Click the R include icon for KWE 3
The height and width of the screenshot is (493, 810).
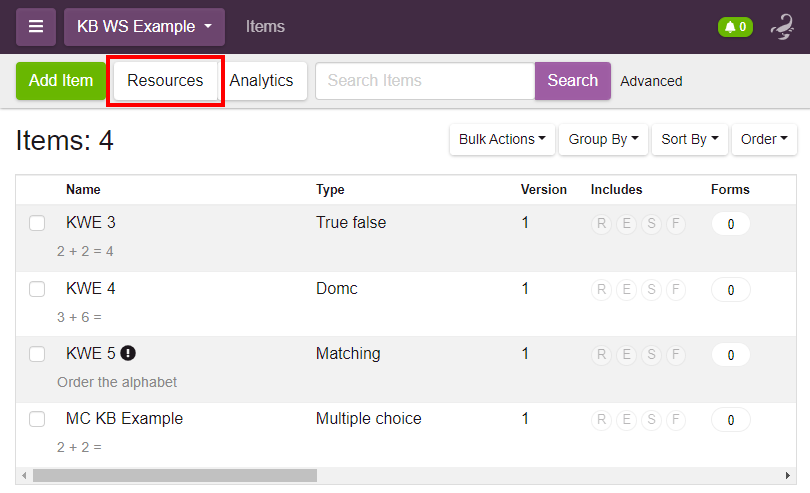[x=601, y=224]
